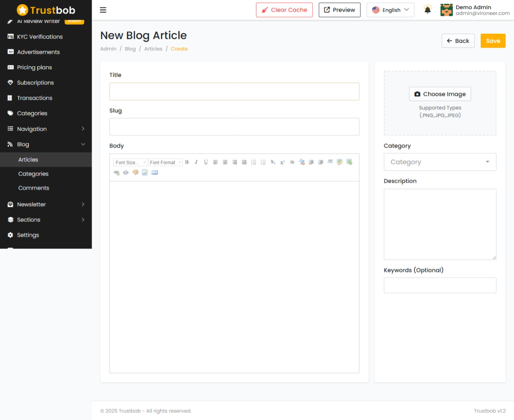Viewport: 514px width, 420px height.
Task: Apply superscript formatting
Action: point(282,162)
